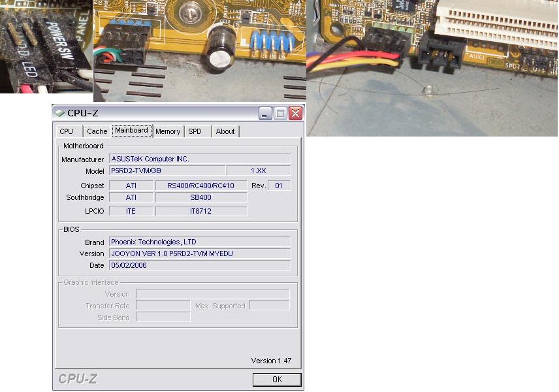Viewport: 559px width, 392px height.
Task: Click the empty Transfer Rate field
Action: (163, 306)
